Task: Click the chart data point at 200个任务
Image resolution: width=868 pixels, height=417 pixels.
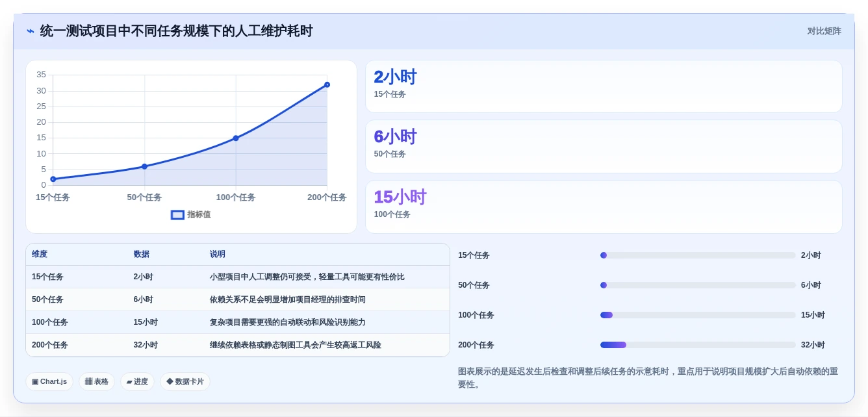Action: click(x=327, y=84)
